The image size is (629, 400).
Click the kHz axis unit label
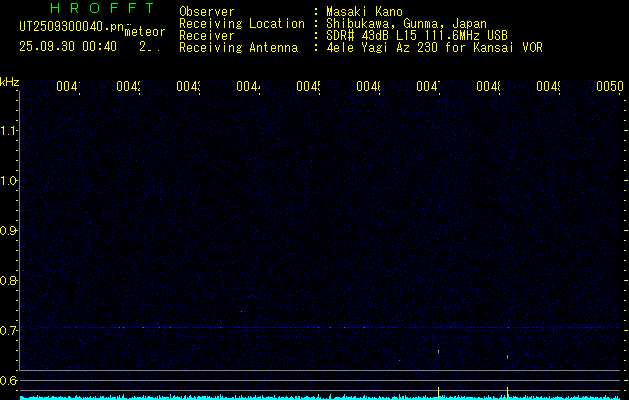tap(9, 81)
